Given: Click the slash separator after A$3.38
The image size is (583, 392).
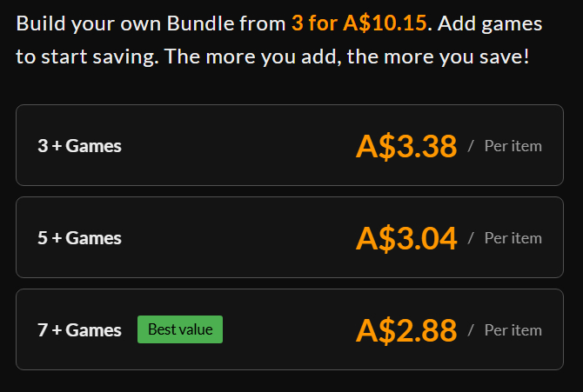Looking at the screenshot, I should [x=471, y=146].
